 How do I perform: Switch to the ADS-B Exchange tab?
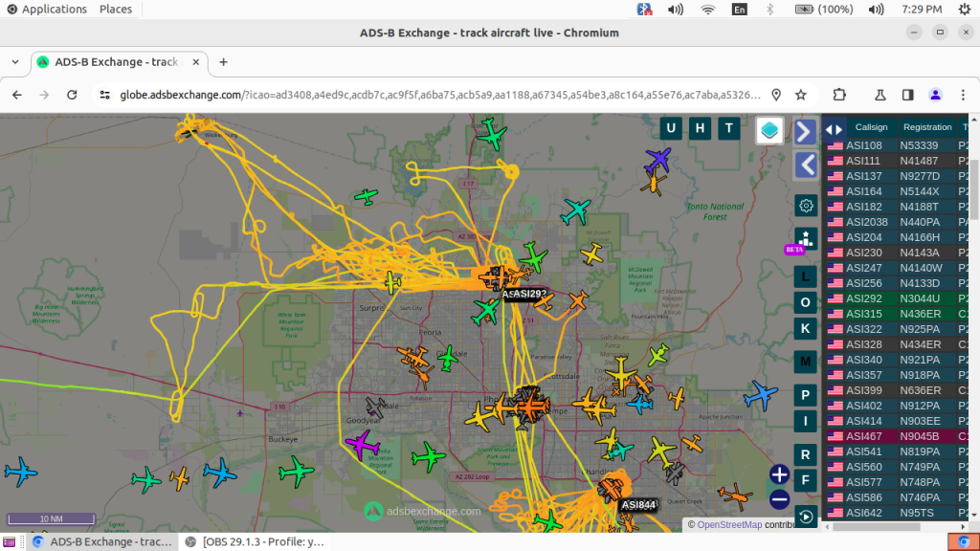[x=119, y=62]
